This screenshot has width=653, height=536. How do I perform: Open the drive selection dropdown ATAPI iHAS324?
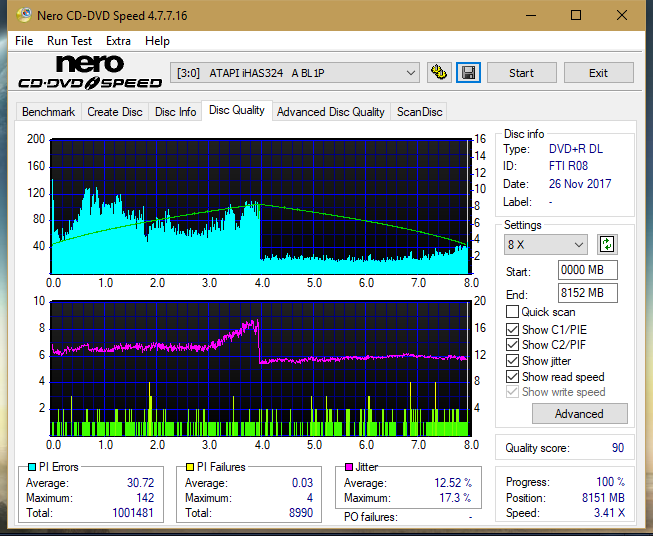click(x=295, y=73)
